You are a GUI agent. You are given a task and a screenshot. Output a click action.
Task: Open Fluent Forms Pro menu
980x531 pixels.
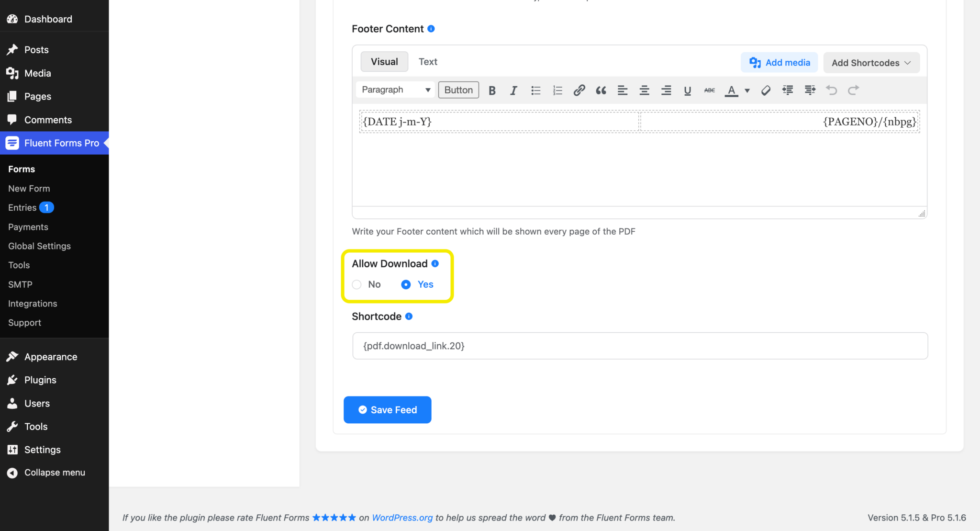[54, 143]
